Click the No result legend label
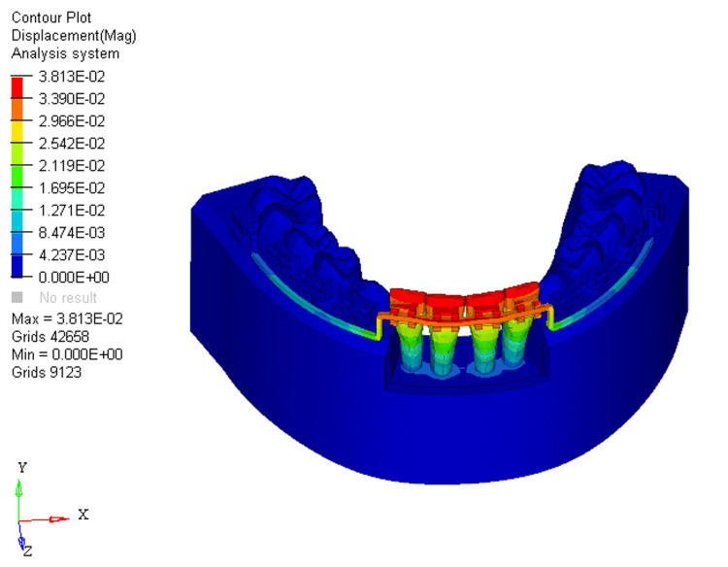 pos(68,297)
